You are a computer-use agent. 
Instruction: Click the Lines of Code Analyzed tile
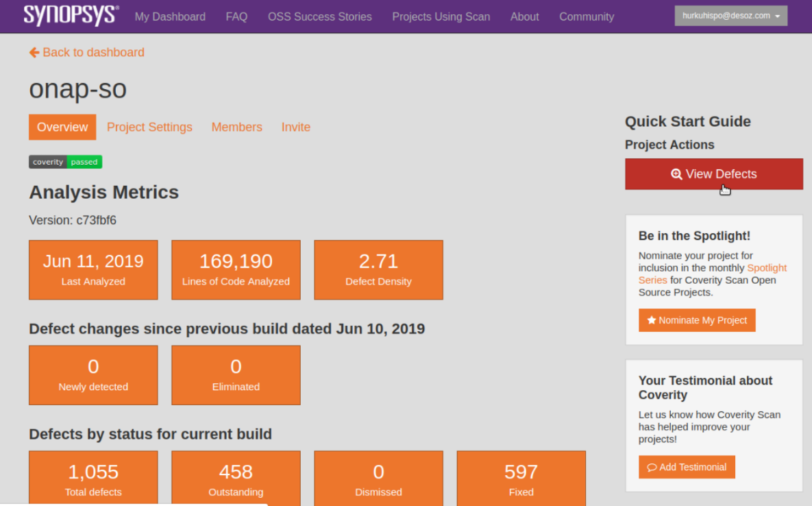[x=236, y=270]
